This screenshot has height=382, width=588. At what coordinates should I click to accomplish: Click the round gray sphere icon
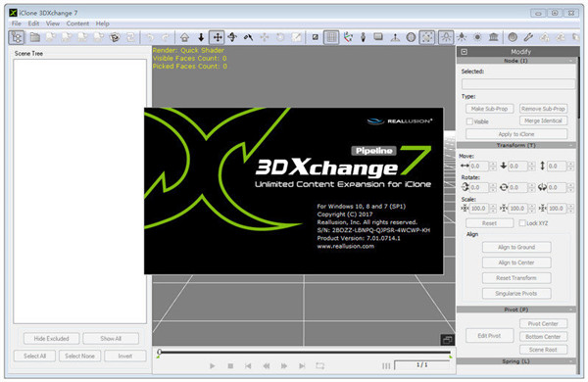tap(513, 37)
